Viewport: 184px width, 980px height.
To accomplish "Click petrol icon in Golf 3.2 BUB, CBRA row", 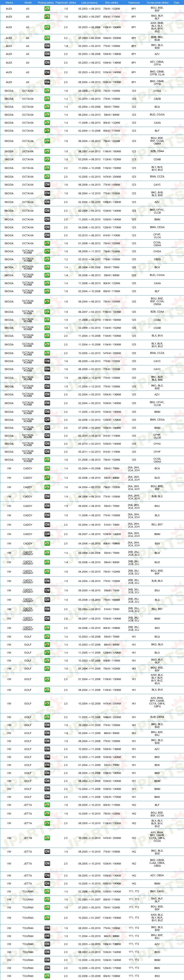I will (47, 717).
